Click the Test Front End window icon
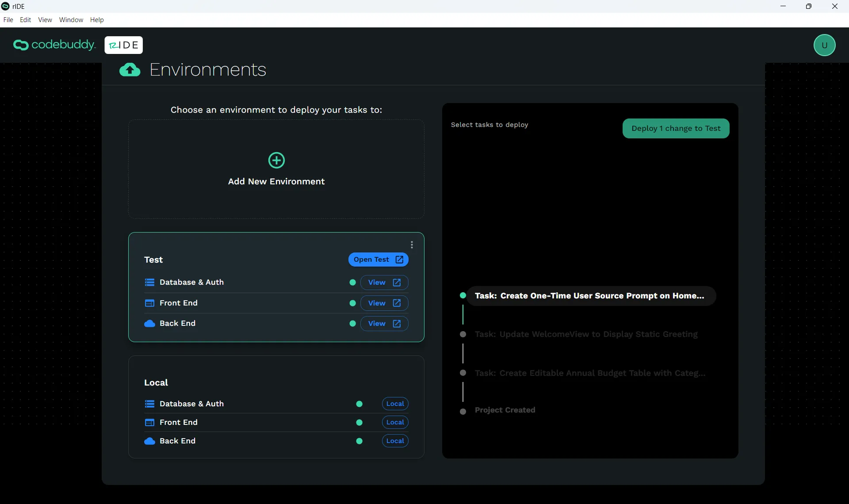849x504 pixels. click(x=149, y=303)
